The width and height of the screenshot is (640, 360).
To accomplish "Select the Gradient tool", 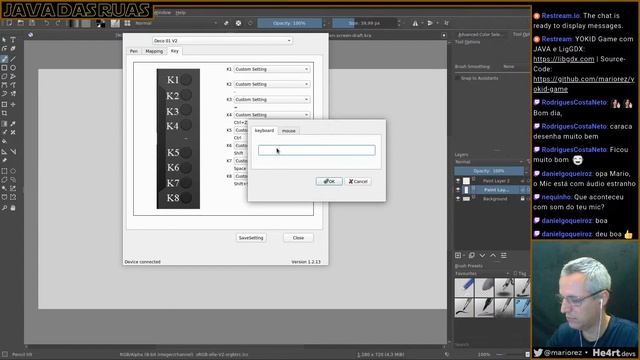I will (4, 124).
